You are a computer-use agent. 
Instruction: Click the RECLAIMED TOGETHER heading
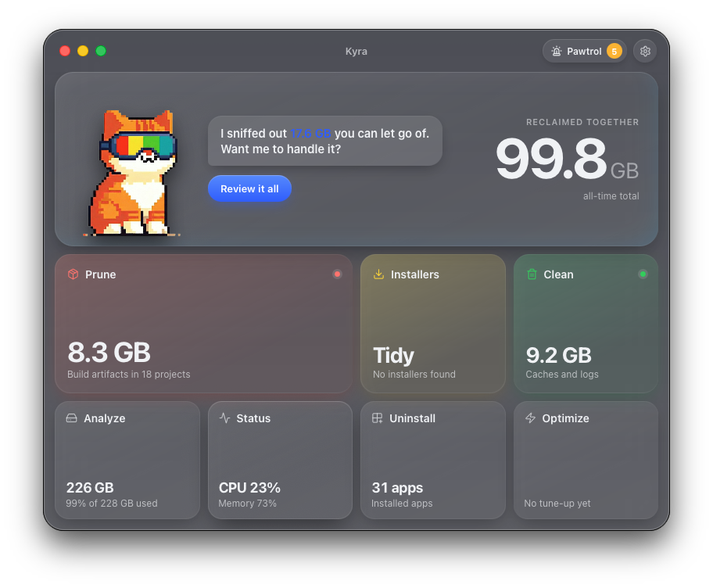(x=582, y=122)
